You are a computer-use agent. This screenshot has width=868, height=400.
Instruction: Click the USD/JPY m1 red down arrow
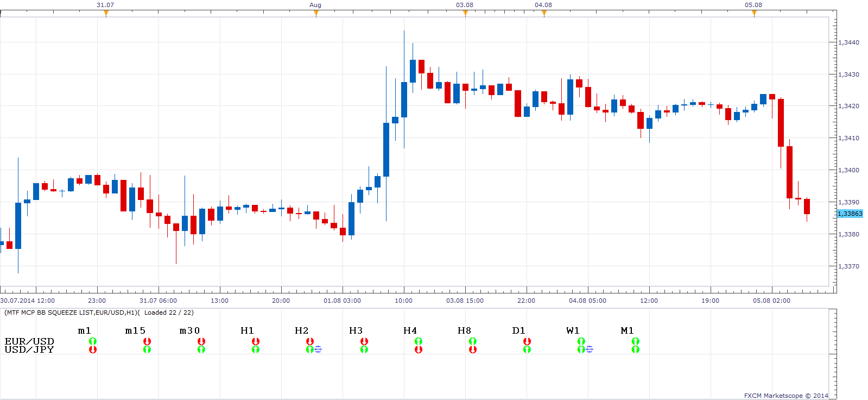[93, 349]
